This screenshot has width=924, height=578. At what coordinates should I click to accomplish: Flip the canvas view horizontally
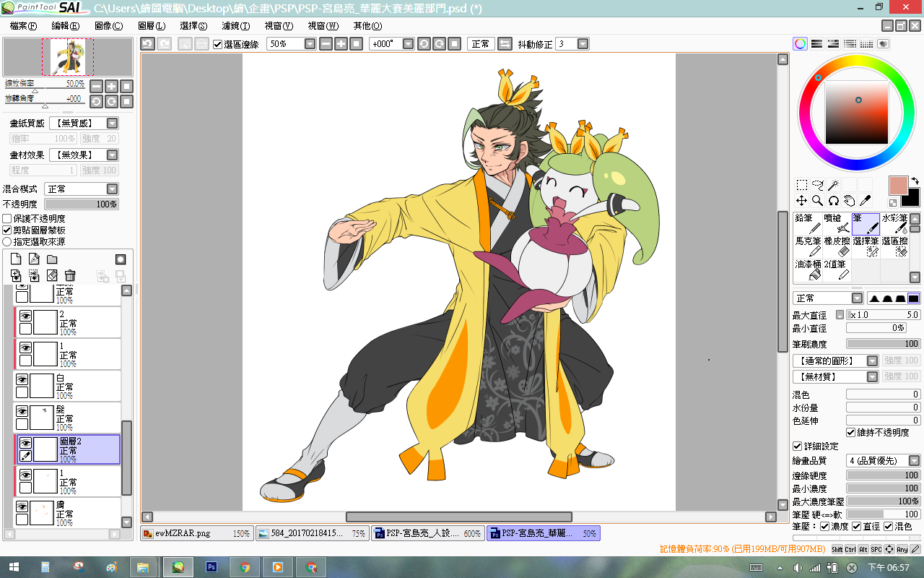point(505,44)
